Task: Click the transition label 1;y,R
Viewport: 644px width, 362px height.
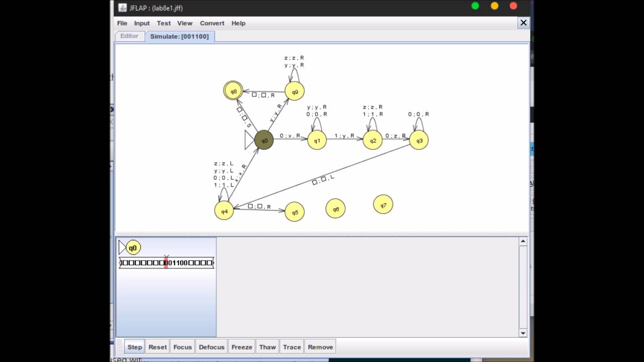Action: pyautogui.click(x=345, y=136)
